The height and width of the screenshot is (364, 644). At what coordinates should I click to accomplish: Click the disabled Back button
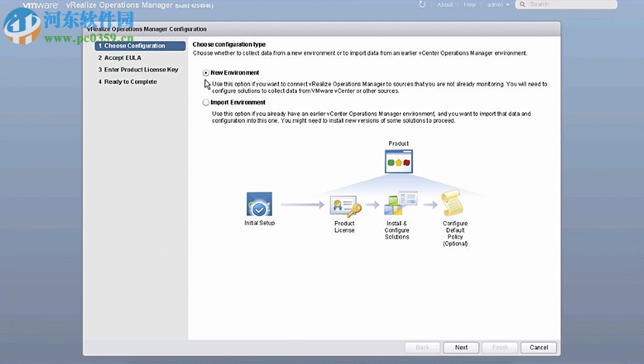(422, 347)
